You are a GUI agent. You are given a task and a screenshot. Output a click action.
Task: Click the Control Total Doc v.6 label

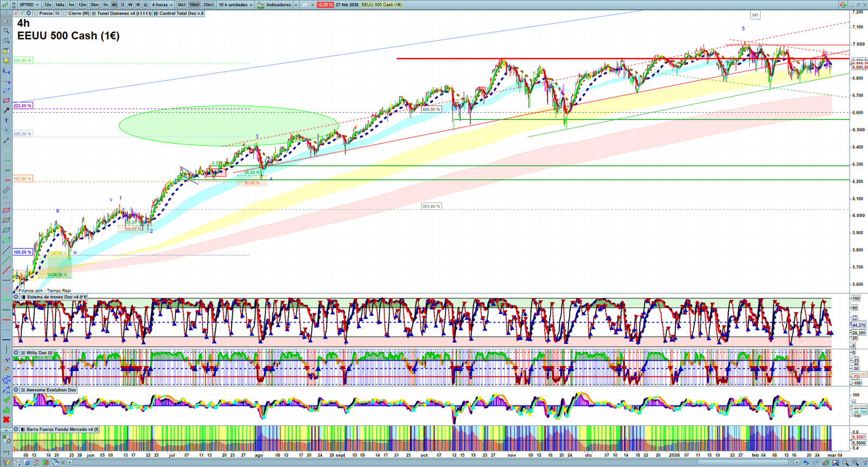point(182,14)
